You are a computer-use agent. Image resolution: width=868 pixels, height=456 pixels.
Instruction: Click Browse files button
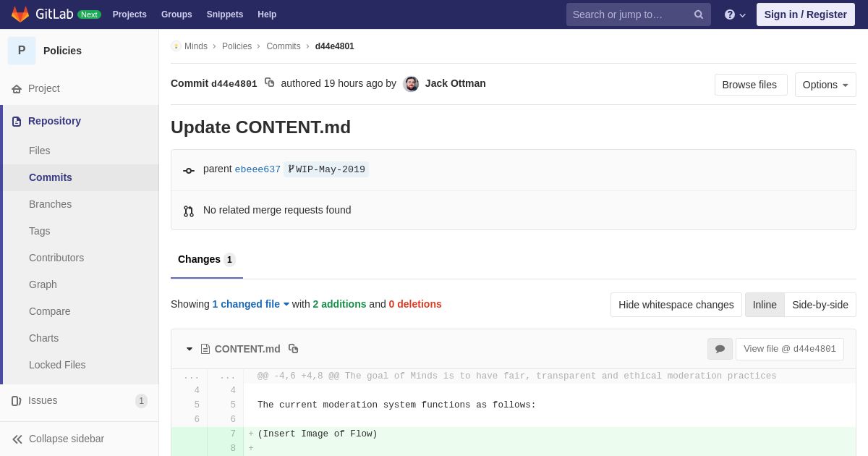pos(749,85)
